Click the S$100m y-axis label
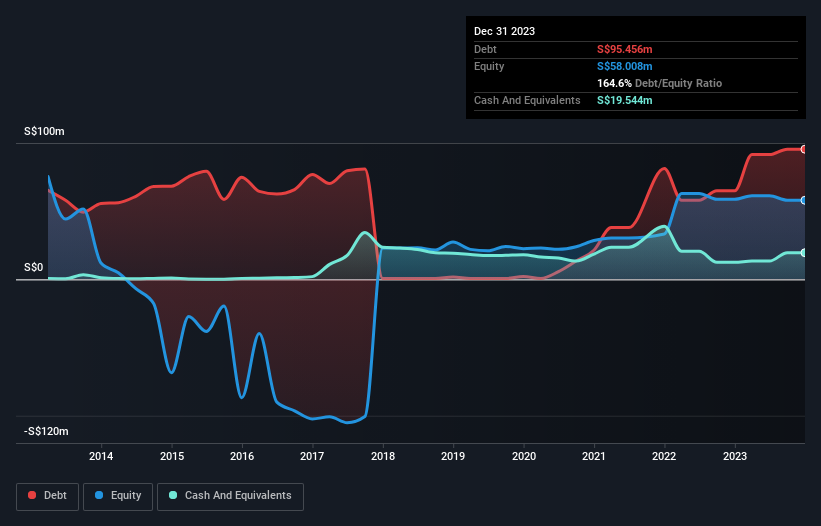Image resolution: width=821 pixels, height=526 pixels. pyautogui.click(x=44, y=131)
